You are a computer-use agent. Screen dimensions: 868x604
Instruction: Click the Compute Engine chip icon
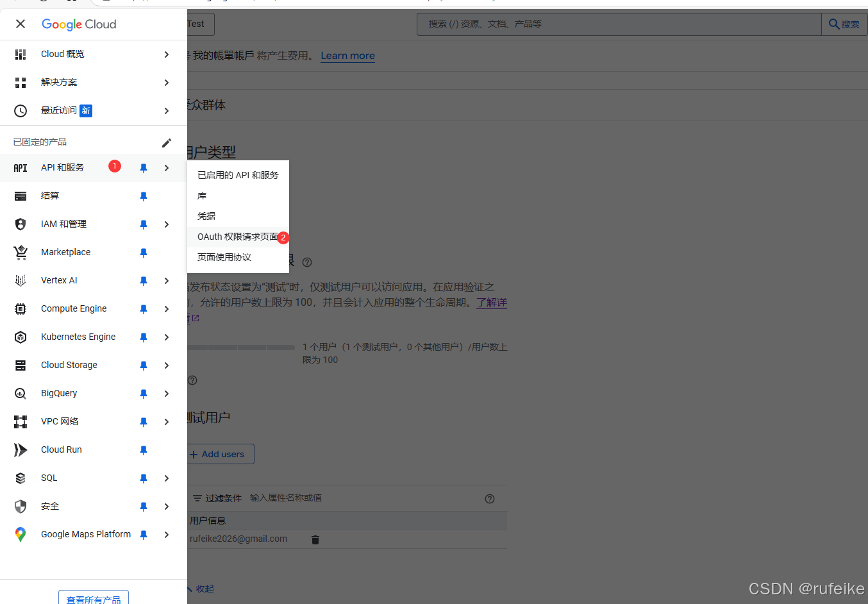pos(21,309)
